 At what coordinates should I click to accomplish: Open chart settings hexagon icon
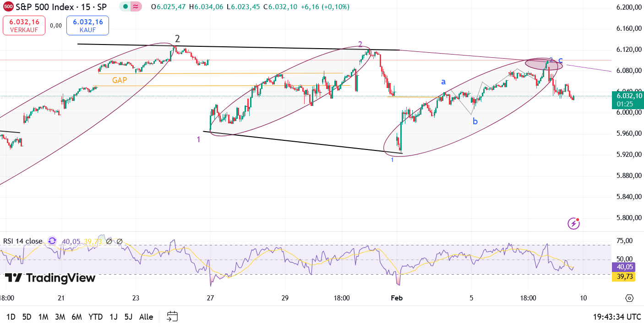[629, 298]
